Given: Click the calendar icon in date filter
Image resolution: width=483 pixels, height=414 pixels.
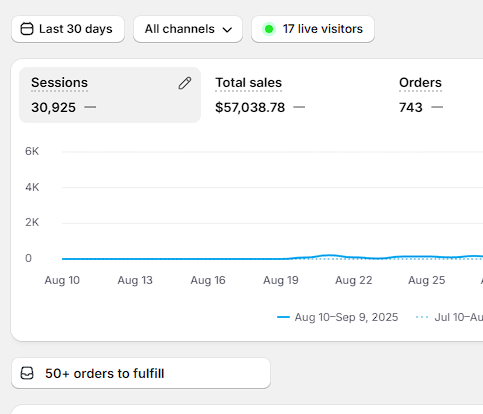Looking at the screenshot, I should pos(27,29).
